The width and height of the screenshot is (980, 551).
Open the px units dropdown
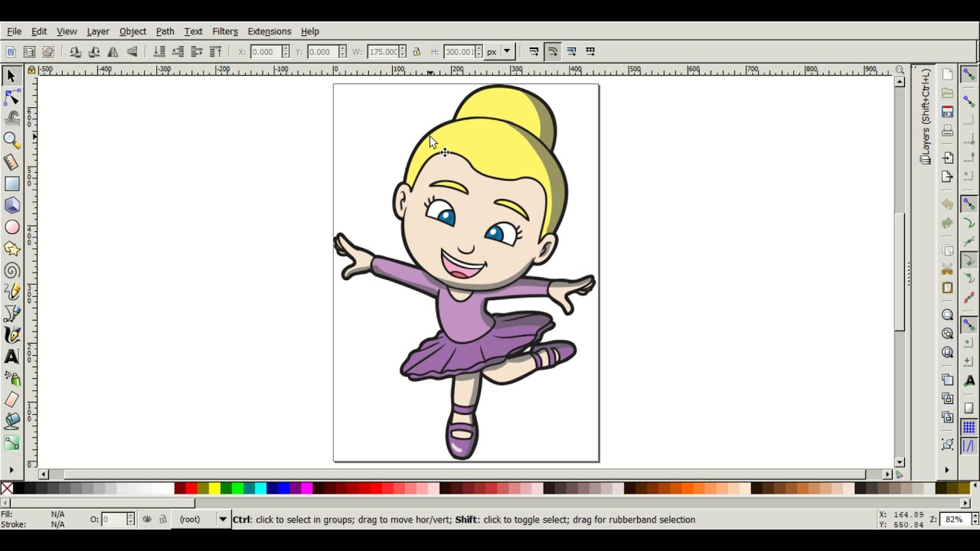(499, 52)
